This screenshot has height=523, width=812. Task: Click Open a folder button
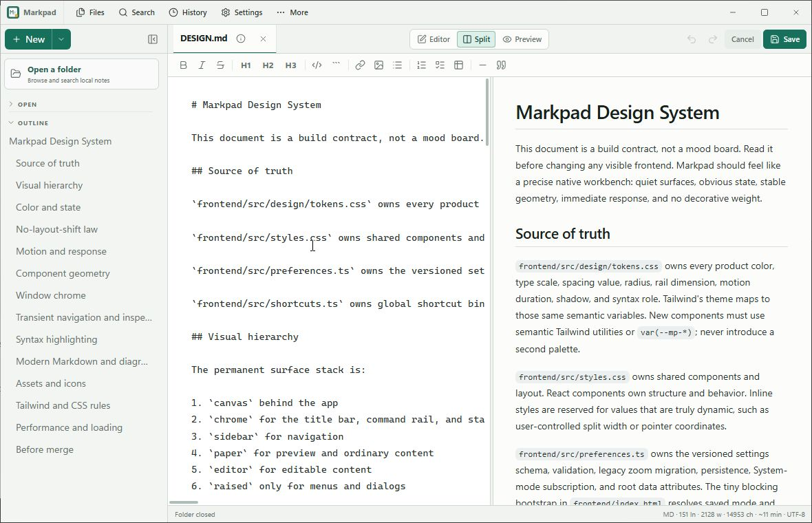(81, 74)
